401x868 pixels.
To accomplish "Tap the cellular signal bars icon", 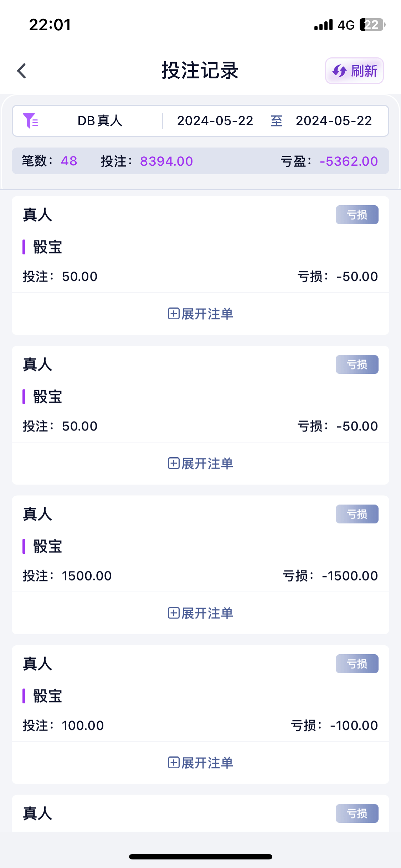I will (323, 25).
